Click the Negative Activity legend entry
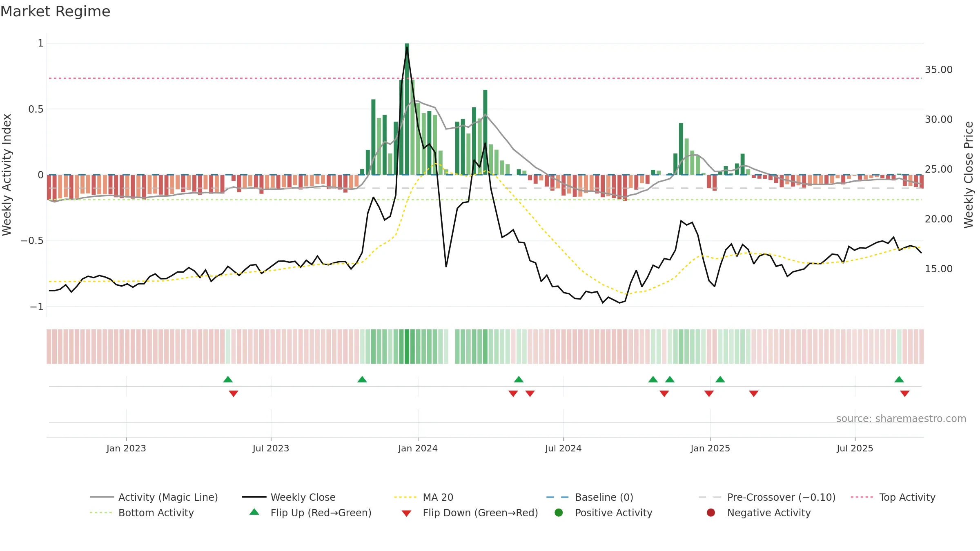The height and width of the screenshot is (551, 980). (x=758, y=513)
